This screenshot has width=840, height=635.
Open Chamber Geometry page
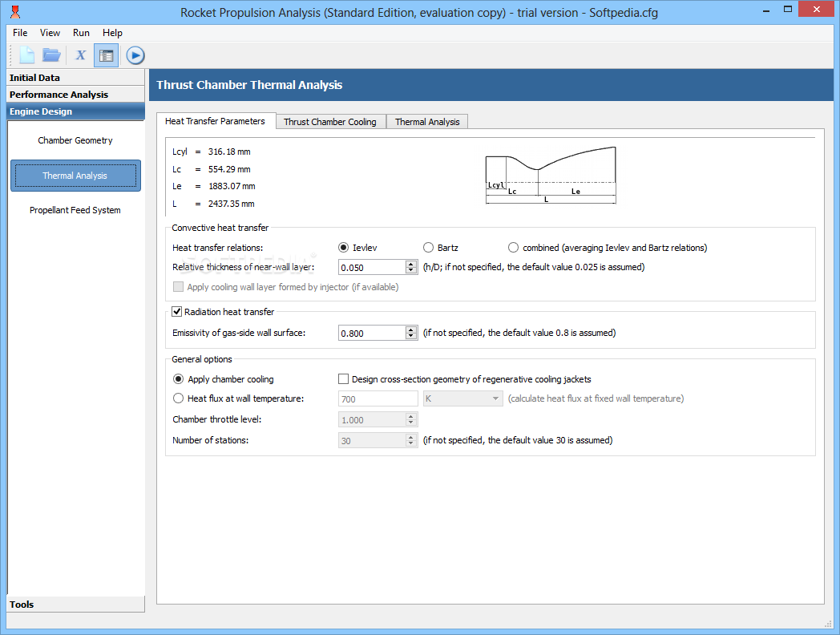coord(75,140)
